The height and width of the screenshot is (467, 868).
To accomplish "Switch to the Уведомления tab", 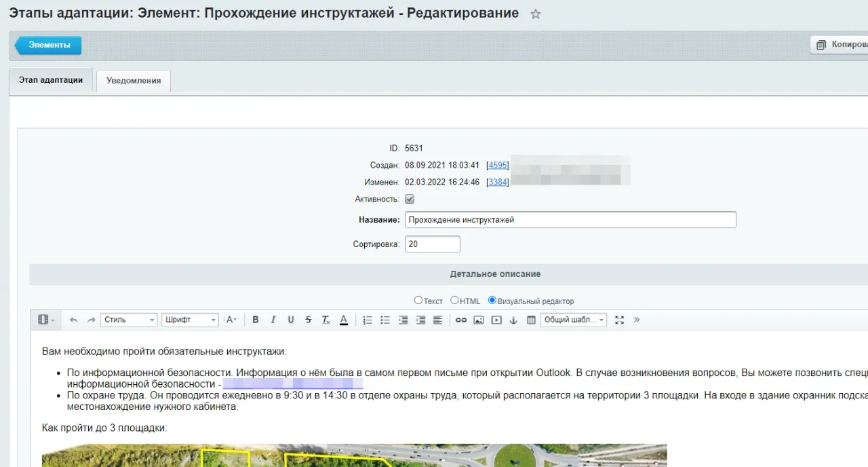I will pyautogui.click(x=133, y=79).
